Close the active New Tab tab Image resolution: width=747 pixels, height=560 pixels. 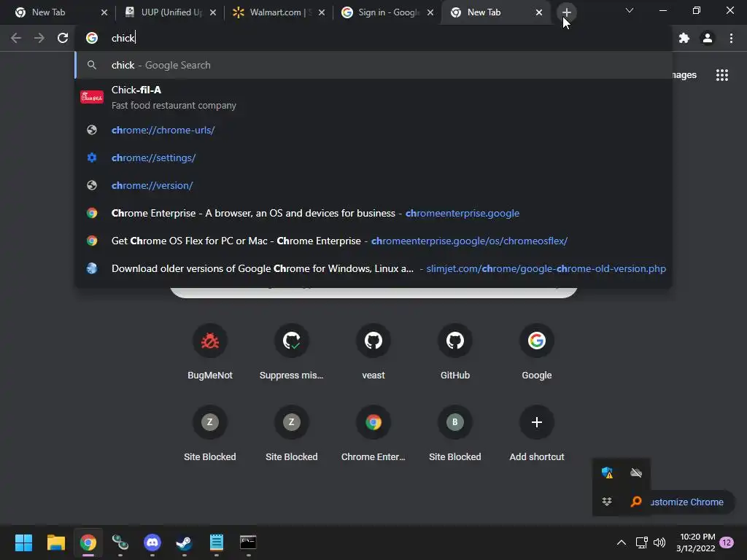[x=539, y=12]
